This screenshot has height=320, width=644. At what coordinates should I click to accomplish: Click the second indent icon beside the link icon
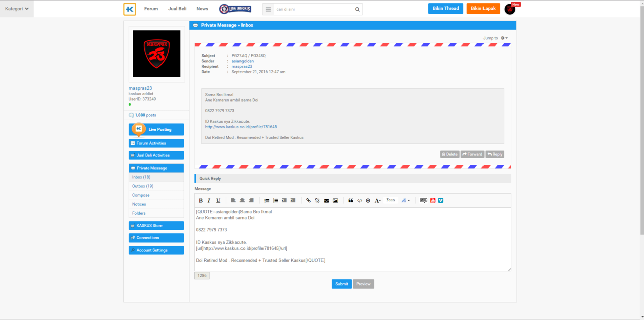point(293,200)
